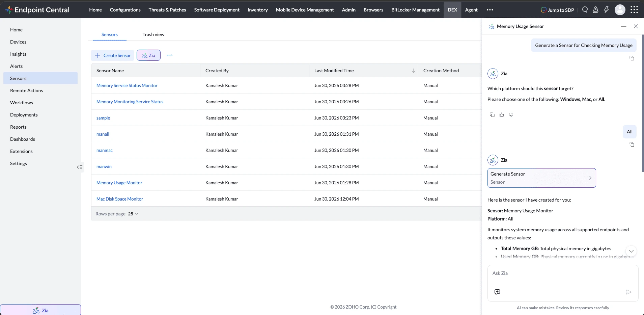Open the manmac sensor
644x315 pixels.
pyautogui.click(x=105, y=150)
